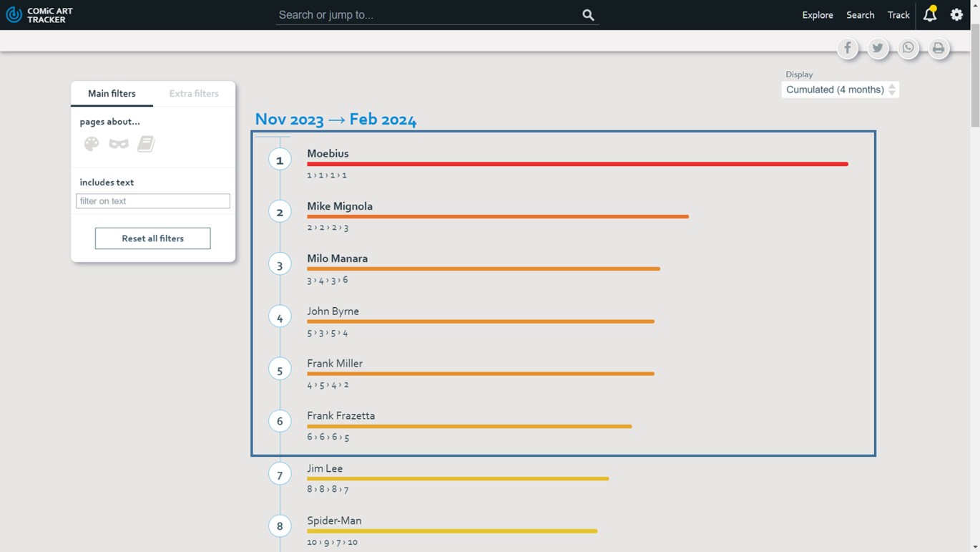
Task: Open the Explore menu
Action: click(x=817, y=15)
